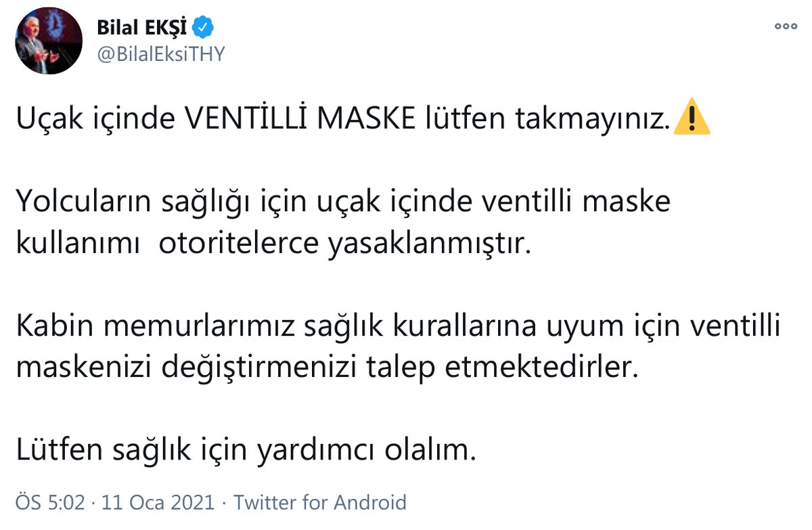
Task: Click the yellow warning sign emoji
Action: tap(692, 120)
